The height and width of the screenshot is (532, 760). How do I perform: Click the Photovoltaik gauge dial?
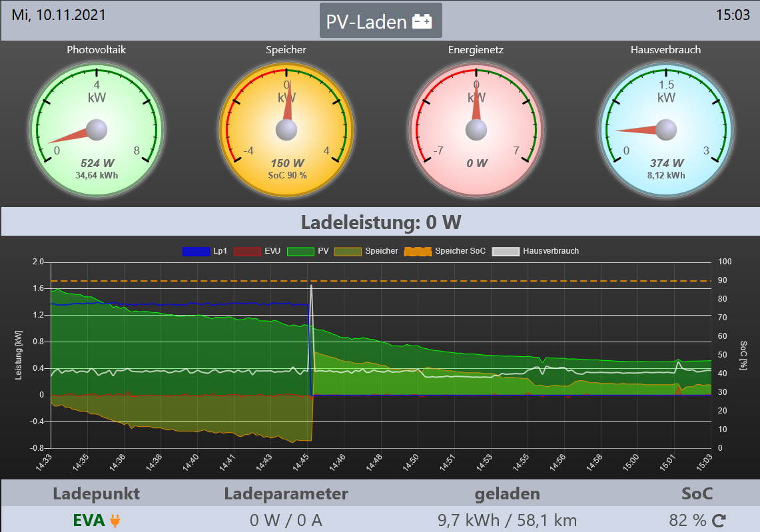click(x=97, y=129)
